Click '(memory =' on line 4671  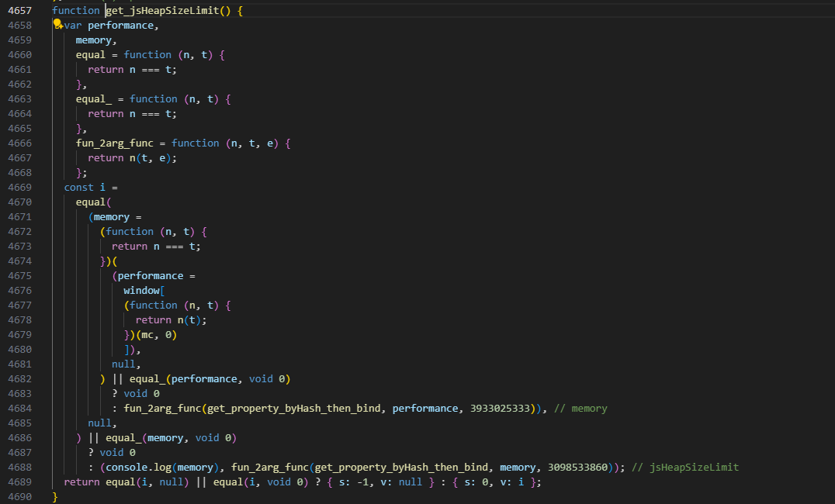pos(115,217)
